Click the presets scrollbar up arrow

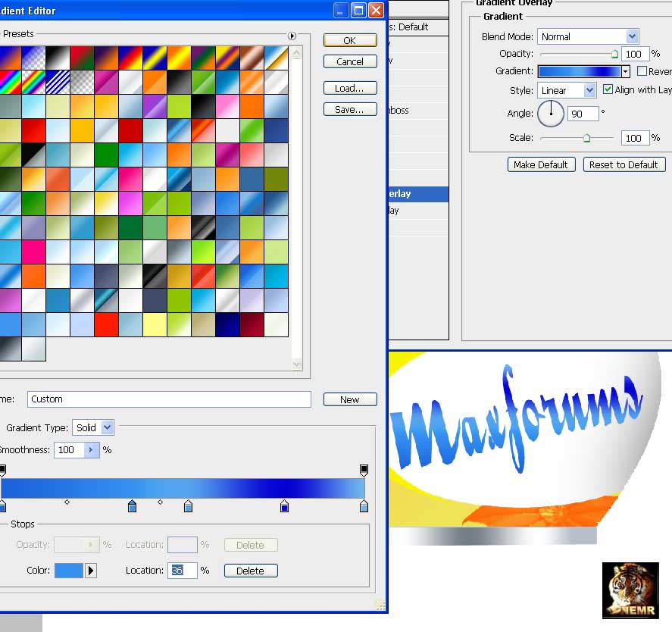tap(296, 53)
